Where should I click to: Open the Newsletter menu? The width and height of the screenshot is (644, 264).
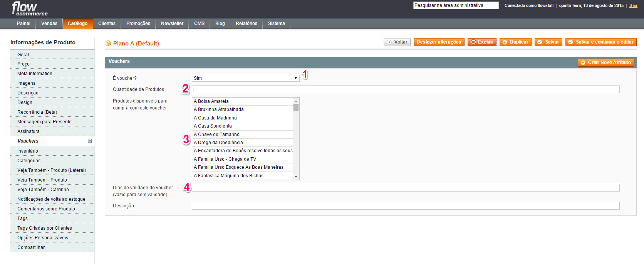[x=172, y=24]
